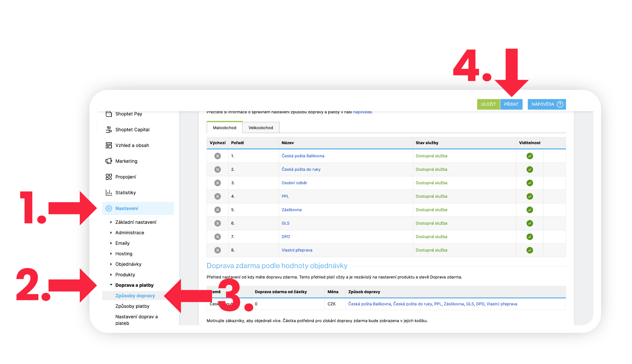Click the Shoptet Capital hand-coin icon
This screenshot has height=364, width=632.
click(109, 129)
